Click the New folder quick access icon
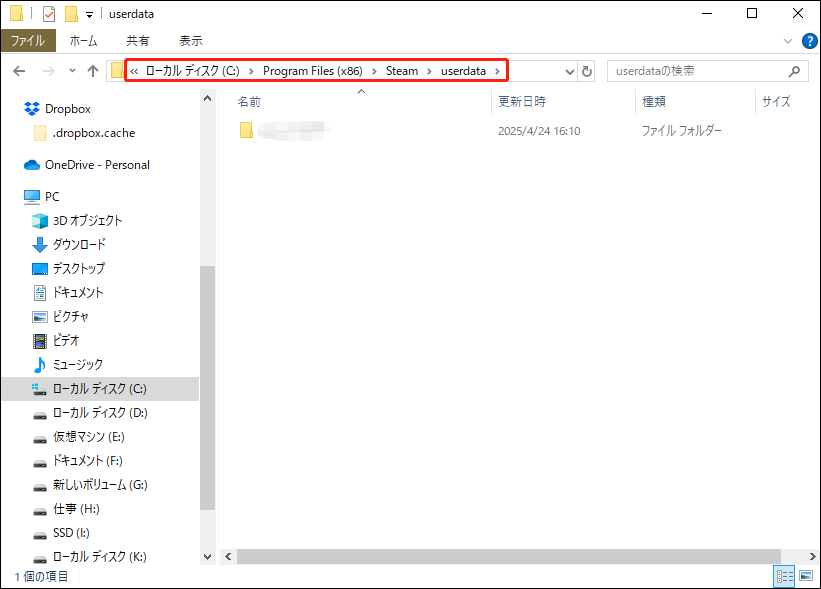Viewport: 821px width, 589px height. pos(71,14)
